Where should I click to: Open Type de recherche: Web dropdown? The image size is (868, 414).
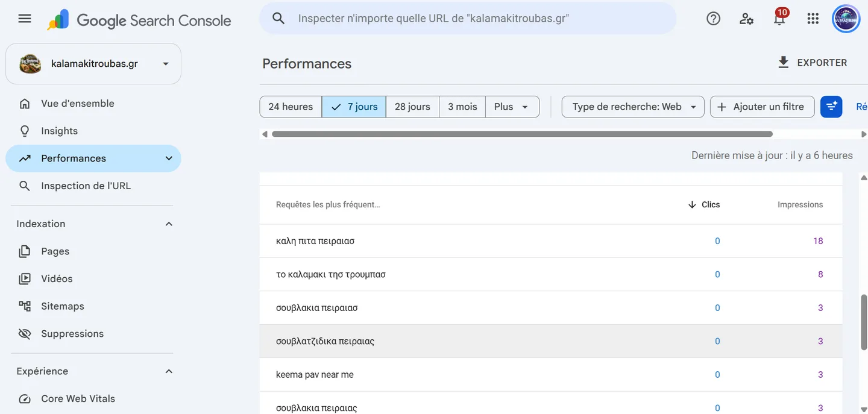pyautogui.click(x=633, y=107)
